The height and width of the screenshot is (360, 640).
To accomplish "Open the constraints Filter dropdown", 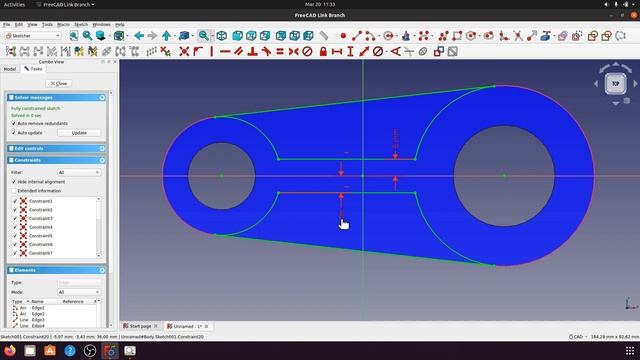I will 79,172.
